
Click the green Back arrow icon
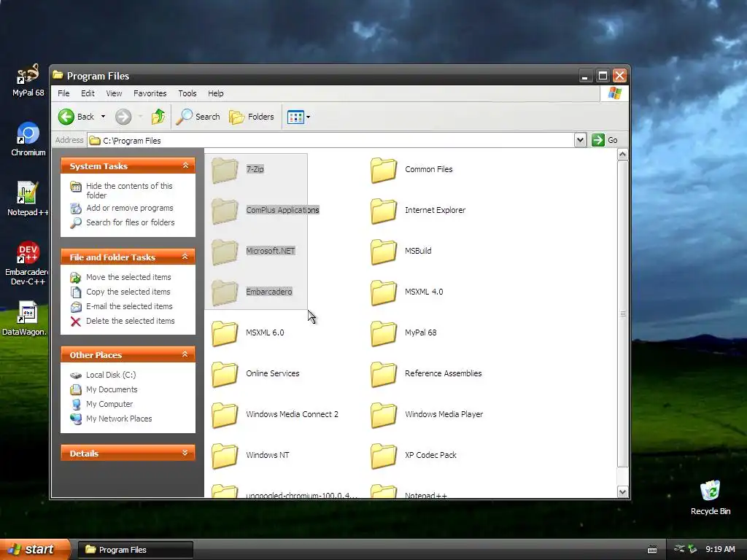click(x=66, y=117)
